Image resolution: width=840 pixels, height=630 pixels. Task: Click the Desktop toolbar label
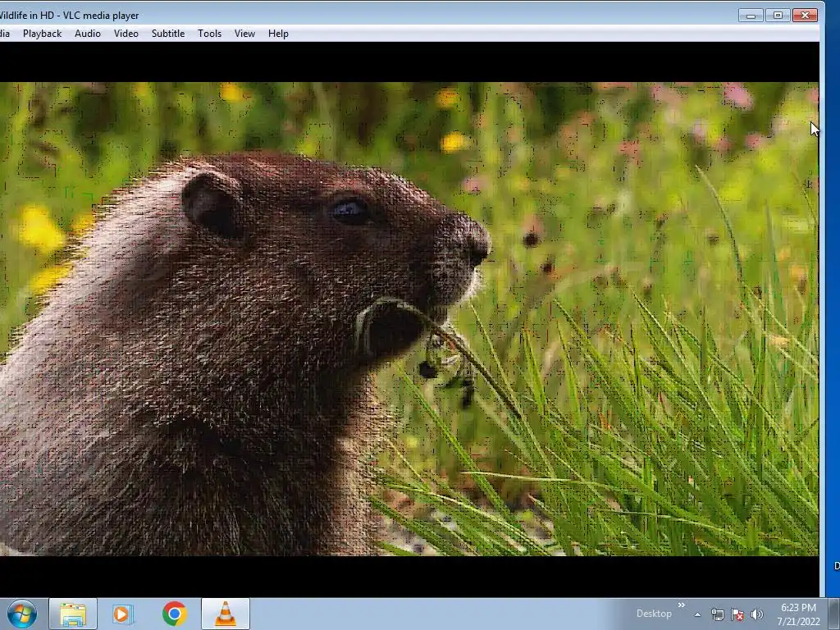(654, 614)
